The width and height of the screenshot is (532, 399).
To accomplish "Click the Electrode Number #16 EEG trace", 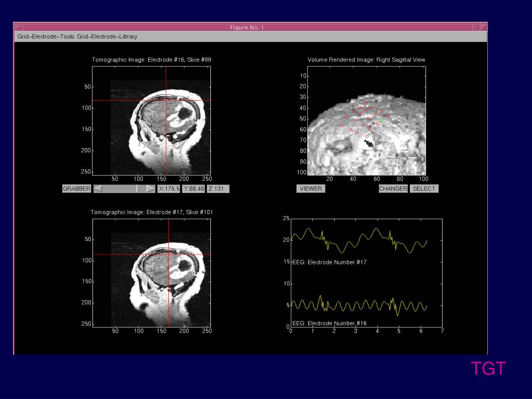I will tap(359, 305).
